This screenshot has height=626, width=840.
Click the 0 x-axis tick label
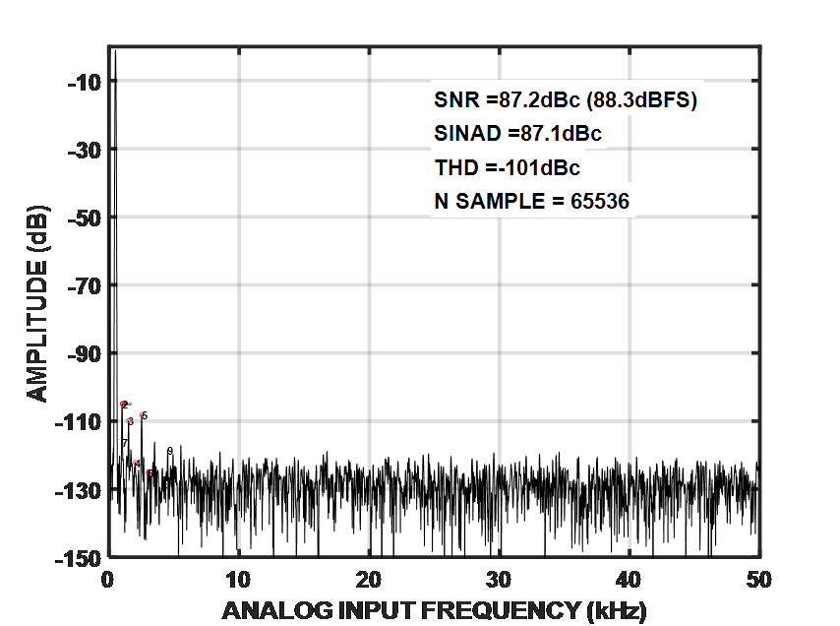click(x=107, y=580)
